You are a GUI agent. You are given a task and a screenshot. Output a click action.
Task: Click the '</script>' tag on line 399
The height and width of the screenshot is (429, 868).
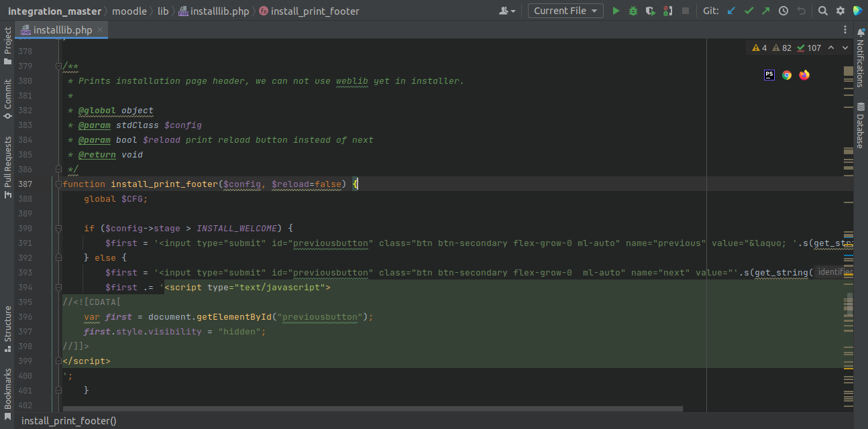87,361
